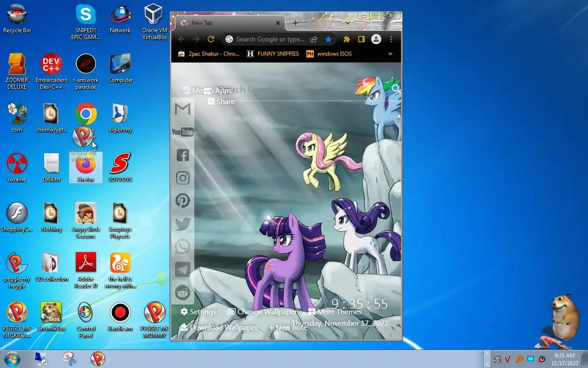588x368 pixels.
Task: Open Control Panel desktop shortcut
Action: click(x=85, y=320)
